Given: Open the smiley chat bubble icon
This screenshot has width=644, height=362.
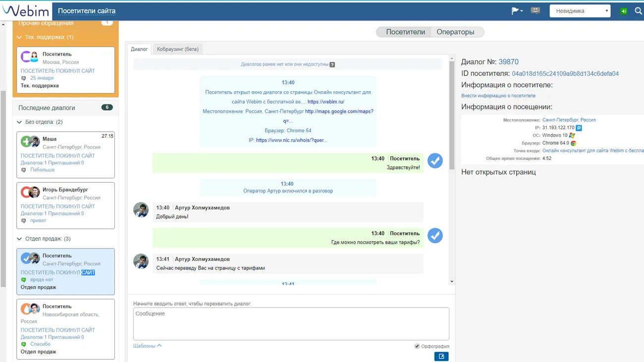Looking at the screenshot, I should coord(535,11).
